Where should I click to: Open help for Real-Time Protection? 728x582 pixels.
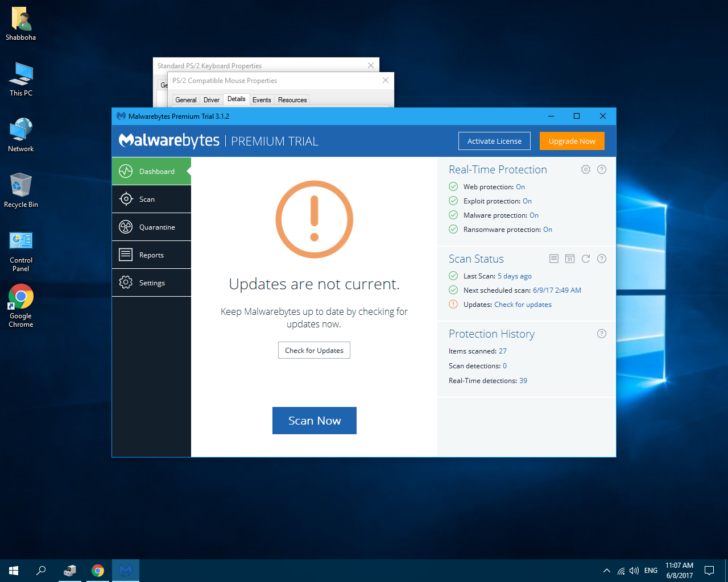pyautogui.click(x=602, y=169)
